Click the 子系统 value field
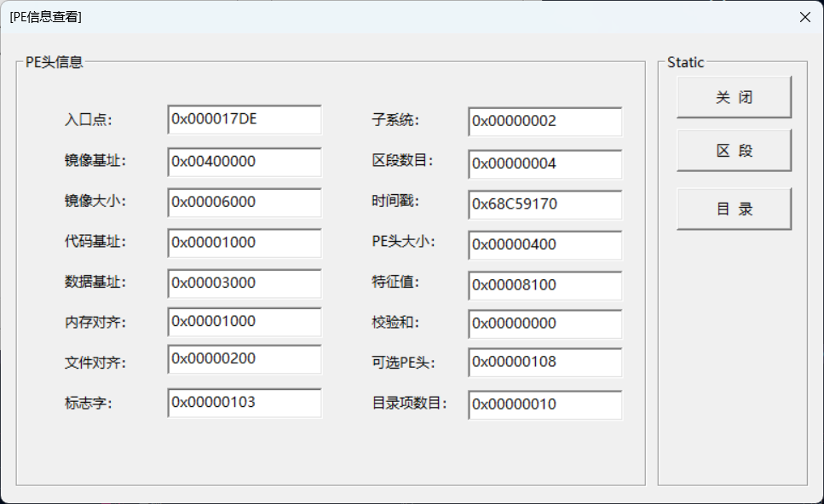The height and width of the screenshot is (504, 824). tap(545, 122)
